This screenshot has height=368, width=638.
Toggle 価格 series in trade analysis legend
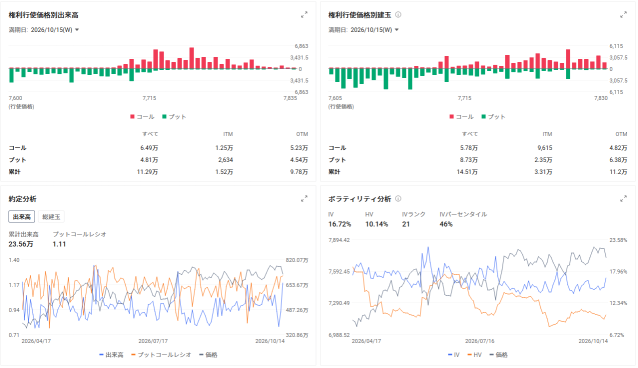(208, 355)
